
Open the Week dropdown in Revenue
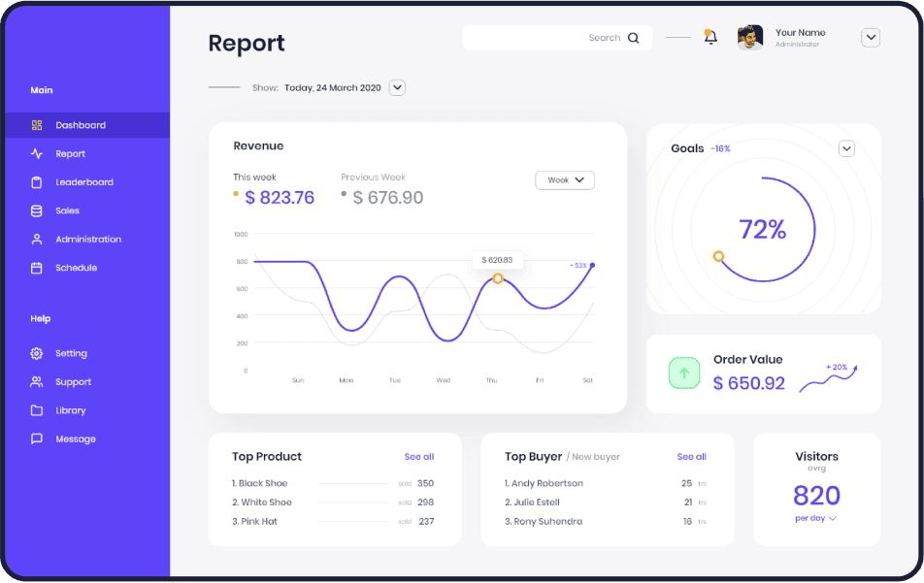(565, 180)
